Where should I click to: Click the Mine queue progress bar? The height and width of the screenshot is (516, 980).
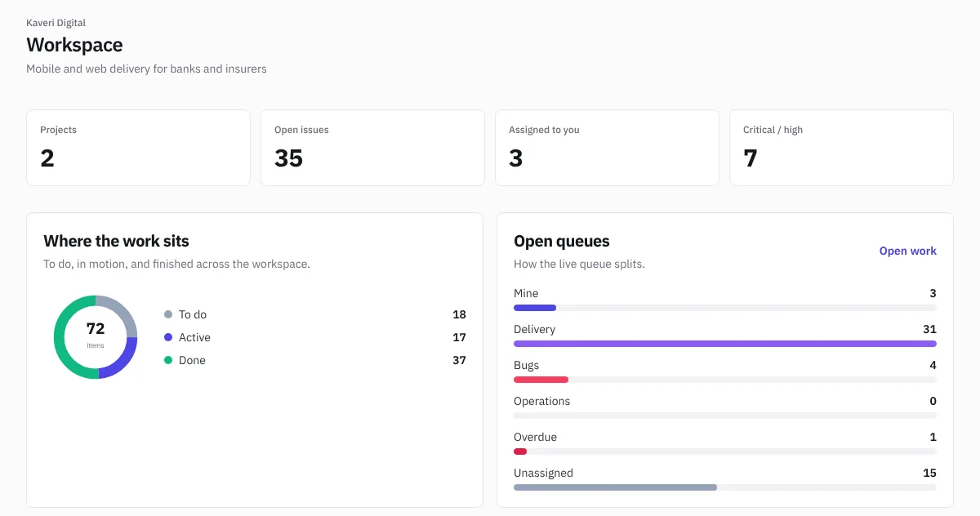725,308
